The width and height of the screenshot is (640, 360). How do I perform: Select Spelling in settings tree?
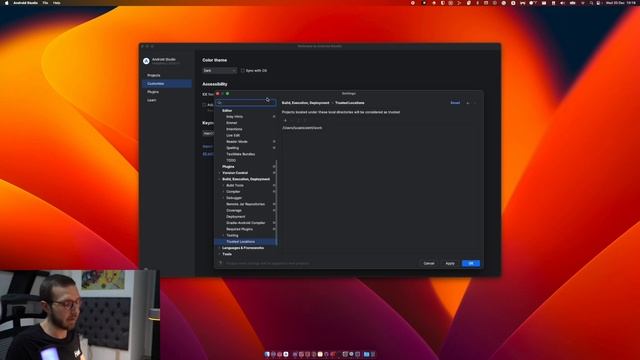pyautogui.click(x=233, y=148)
